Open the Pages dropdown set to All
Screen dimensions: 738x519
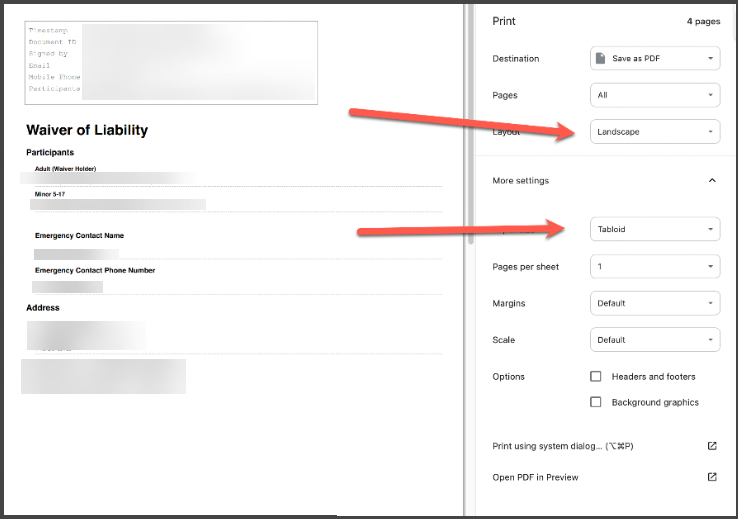tap(655, 96)
